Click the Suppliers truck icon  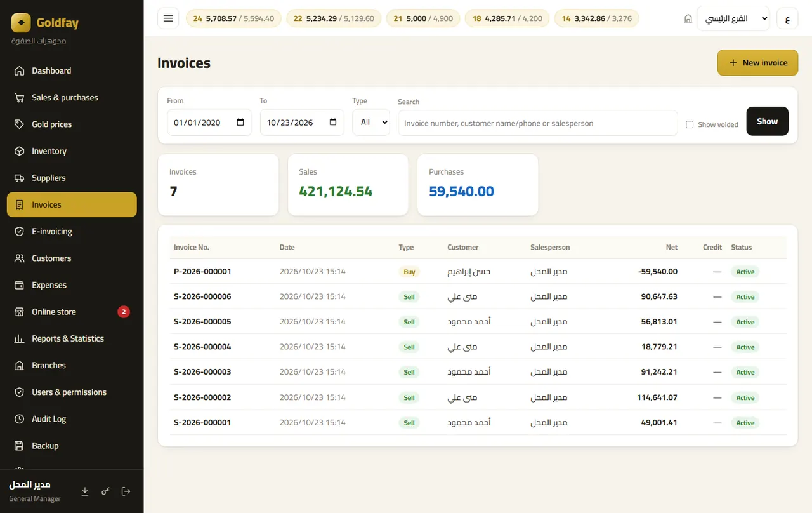click(x=20, y=178)
